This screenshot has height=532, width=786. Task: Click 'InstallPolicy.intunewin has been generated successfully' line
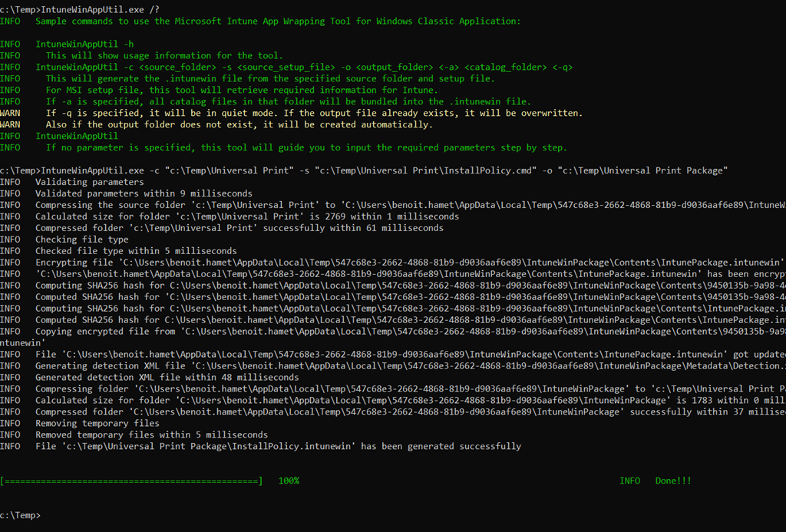(x=261, y=447)
